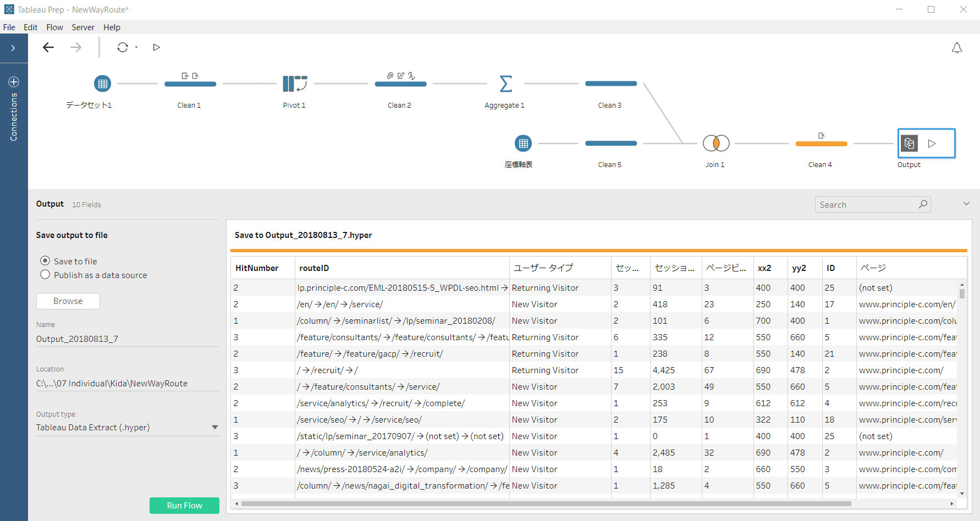Run the flow with toolbar play icon
The height and width of the screenshot is (521, 980).
click(157, 47)
